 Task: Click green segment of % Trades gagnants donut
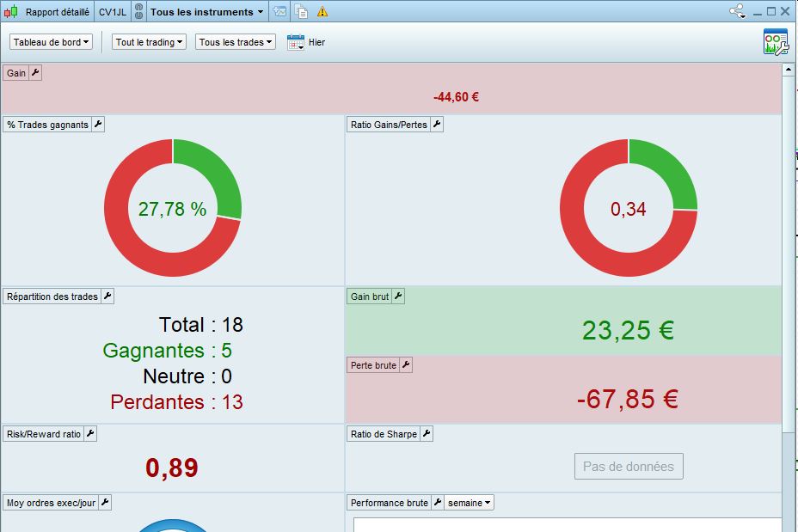coord(217,172)
